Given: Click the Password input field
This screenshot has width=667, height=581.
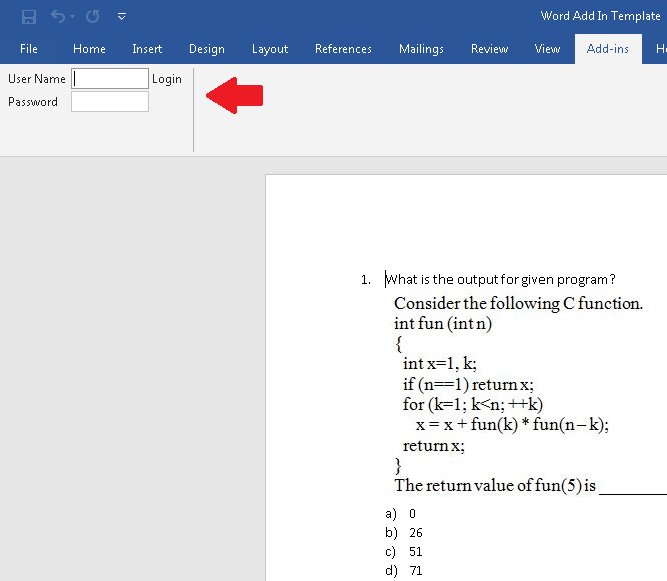Looking at the screenshot, I should tap(110, 102).
